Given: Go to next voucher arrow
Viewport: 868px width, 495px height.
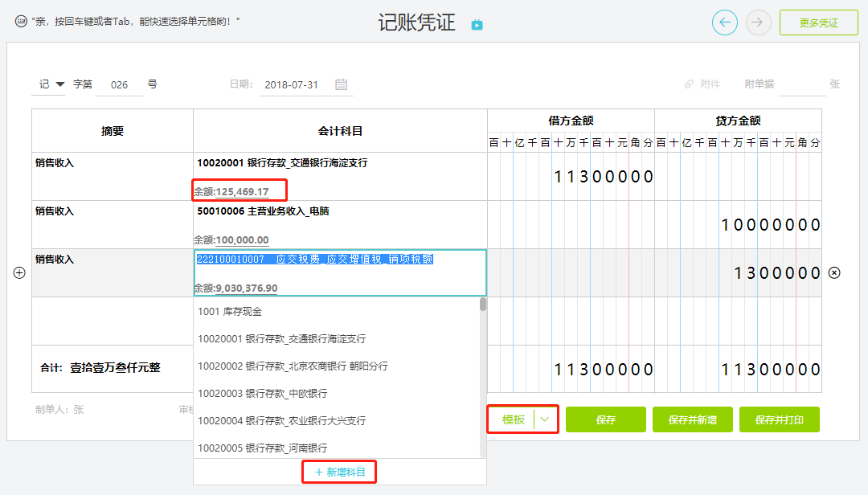Looking at the screenshot, I should pyautogui.click(x=759, y=22).
